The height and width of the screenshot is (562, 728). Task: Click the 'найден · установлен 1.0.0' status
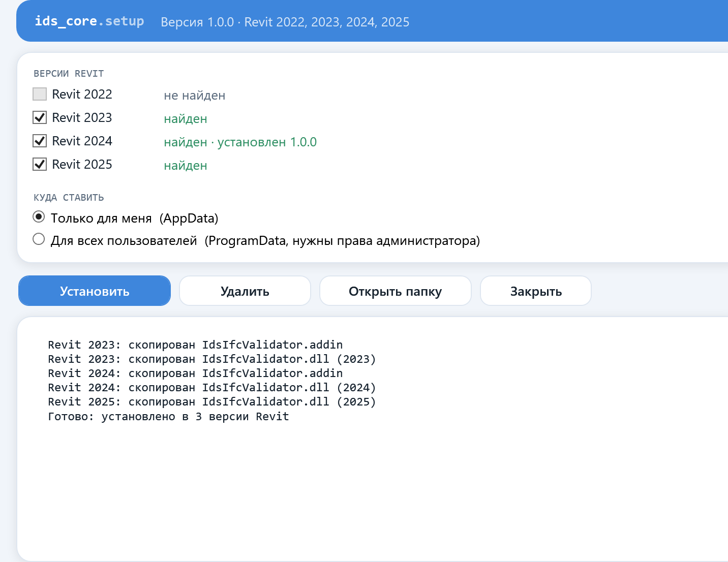240,142
